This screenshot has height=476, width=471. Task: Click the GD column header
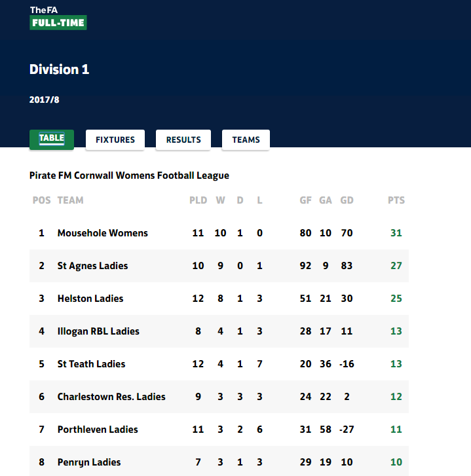coord(347,200)
